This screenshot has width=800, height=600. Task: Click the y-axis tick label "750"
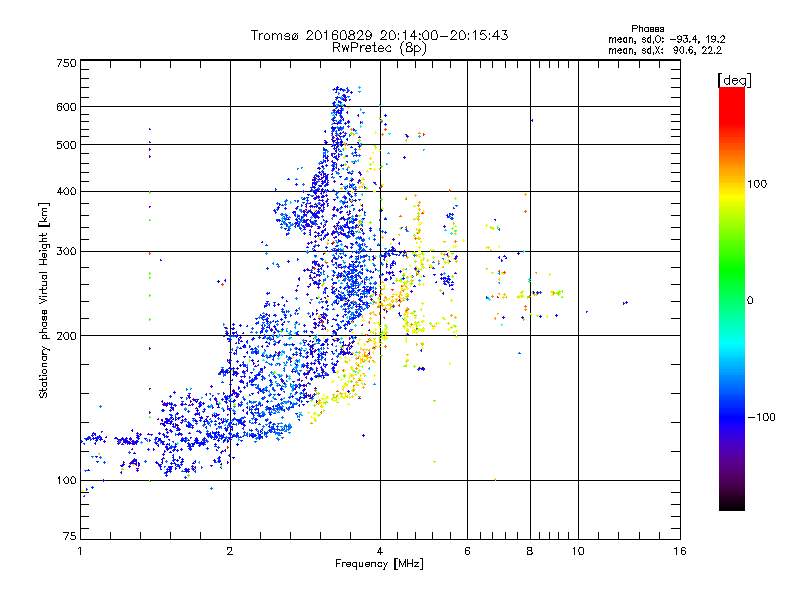(x=66, y=63)
